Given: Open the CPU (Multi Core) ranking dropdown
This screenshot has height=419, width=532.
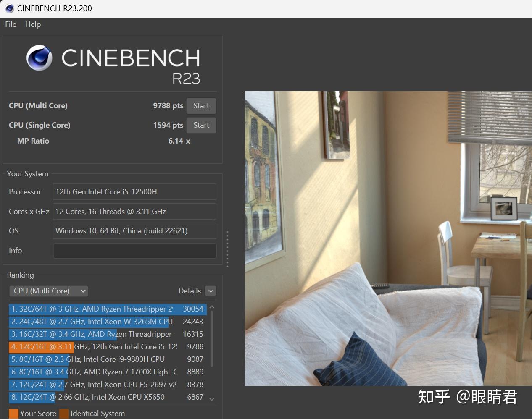Looking at the screenshot, I should point(49,291).
